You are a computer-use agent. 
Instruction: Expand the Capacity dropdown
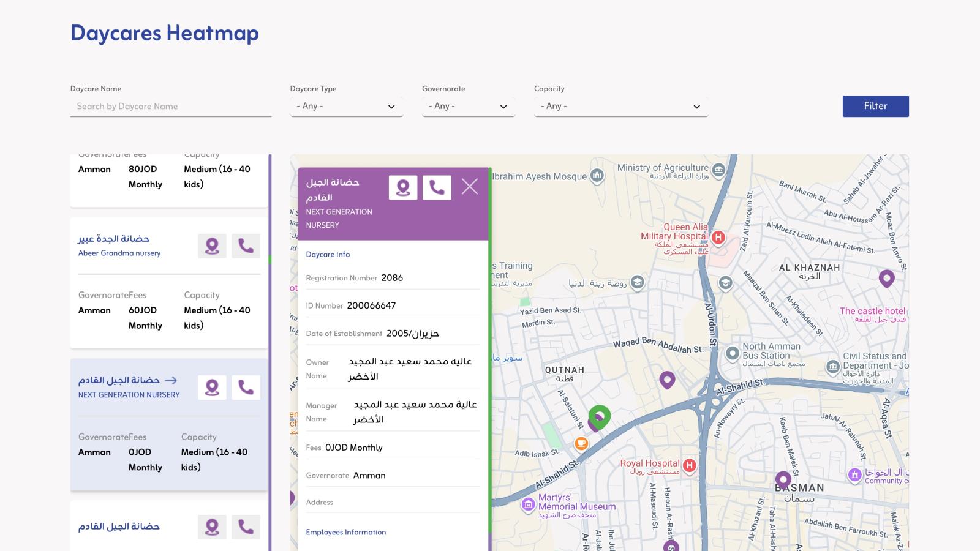click(621, 107)
